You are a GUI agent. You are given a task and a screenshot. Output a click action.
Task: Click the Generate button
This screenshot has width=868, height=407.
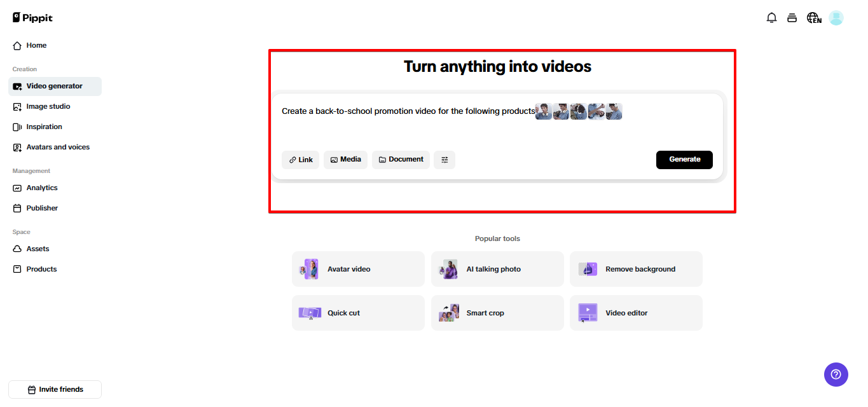coord(684,160)
